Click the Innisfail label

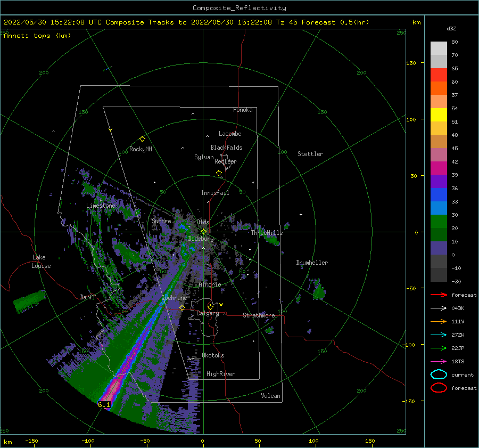[215, 193]
